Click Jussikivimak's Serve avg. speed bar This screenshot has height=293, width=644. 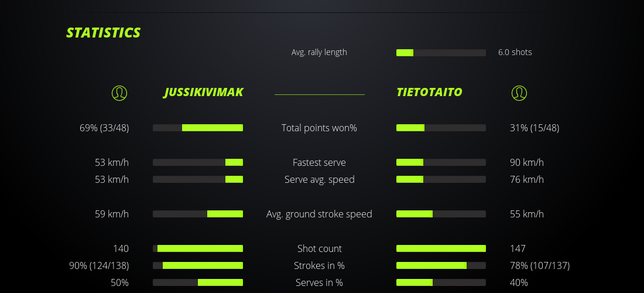coord(198,179)
